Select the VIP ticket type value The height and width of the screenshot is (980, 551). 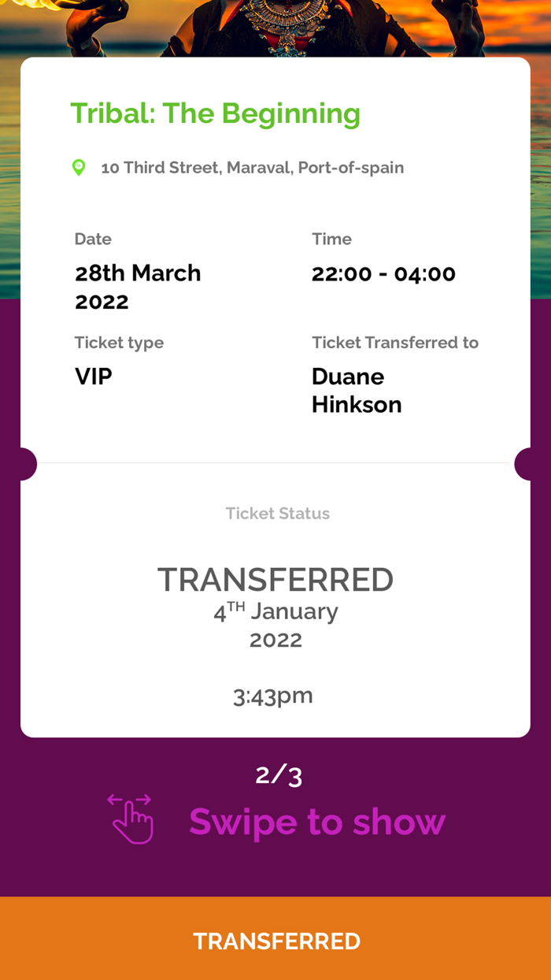(x=93, y=376)
